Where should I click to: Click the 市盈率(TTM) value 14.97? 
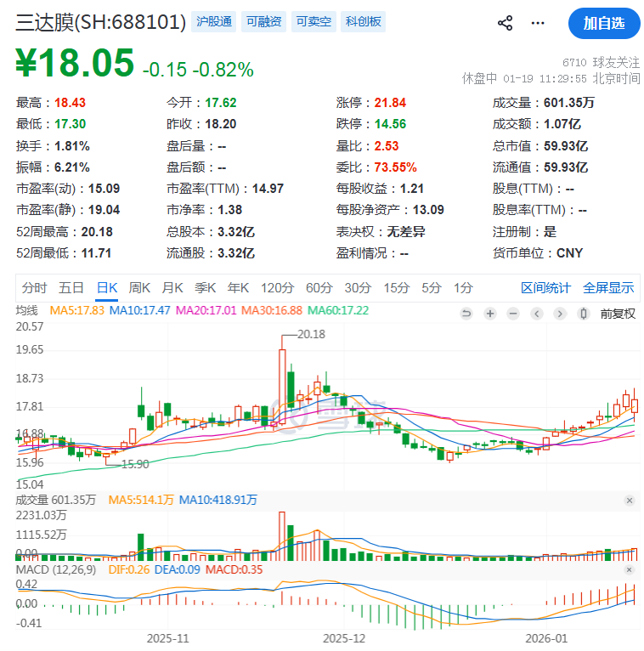point(268,189)
